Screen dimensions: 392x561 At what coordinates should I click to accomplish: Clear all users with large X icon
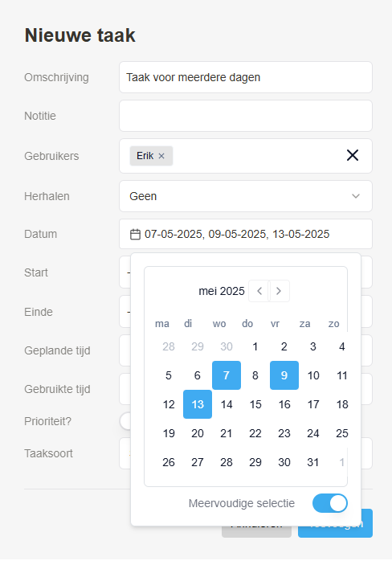coord(353,155)
